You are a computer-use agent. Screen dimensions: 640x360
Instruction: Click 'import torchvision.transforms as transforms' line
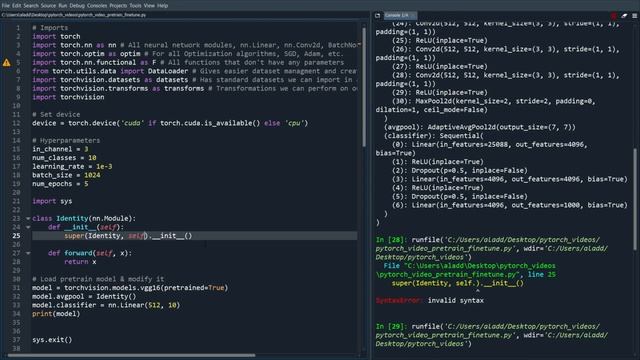pos(118,88)
